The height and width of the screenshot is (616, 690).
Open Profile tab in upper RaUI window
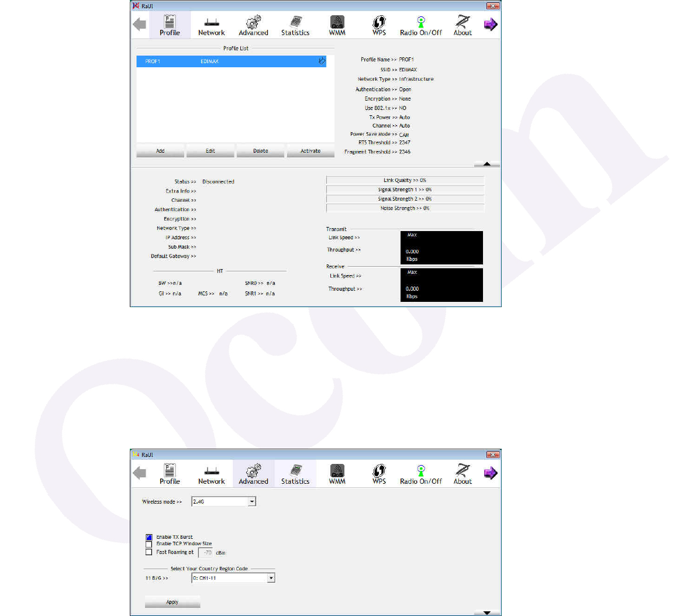coord(170,25)
